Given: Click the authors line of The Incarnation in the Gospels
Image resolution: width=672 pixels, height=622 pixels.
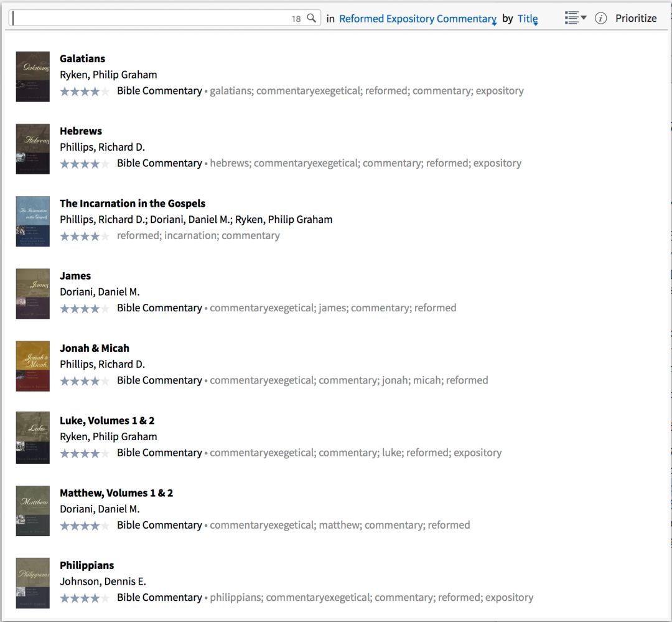Looking at the screenshot, I should 196,220.
